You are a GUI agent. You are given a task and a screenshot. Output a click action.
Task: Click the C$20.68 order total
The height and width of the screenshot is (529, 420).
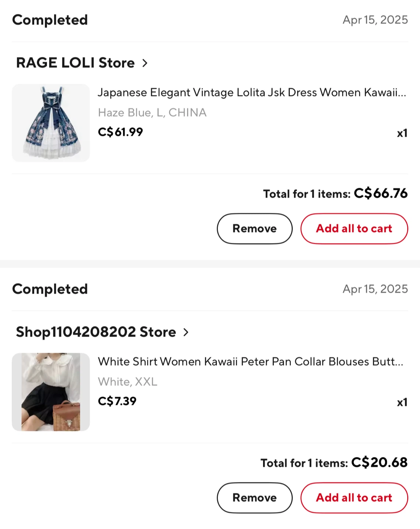point(379,463)
